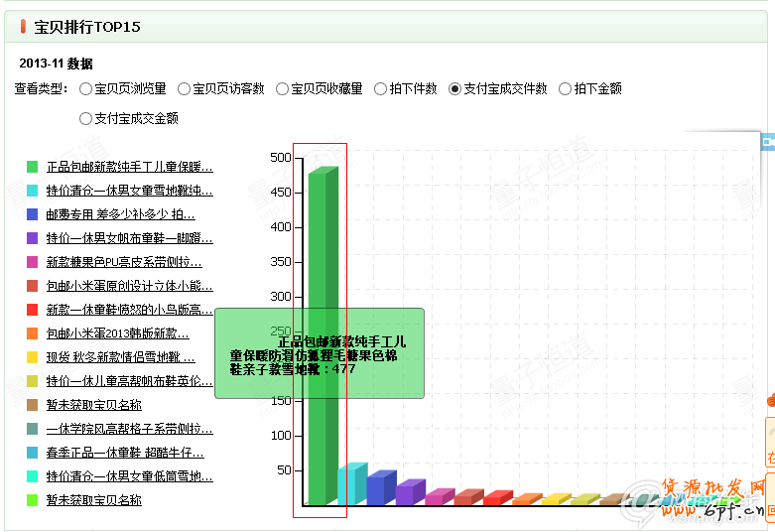Click the red legend swatch for 新款一休童鞋愤怒的小鸟
The width and height of the screenshot is (775, 532).
pyautogui.click(x=33, y=310)
